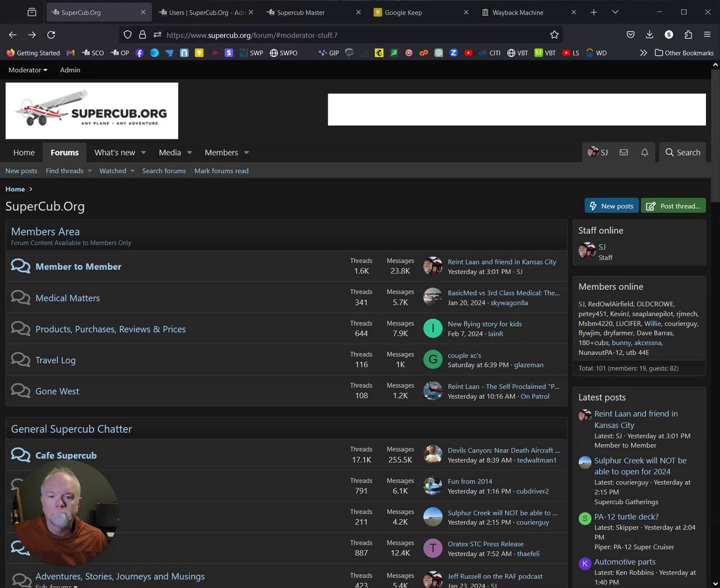
Task: Open the Cafe Supercub forum
Action: pyautogui.click(x=66, y=455)
